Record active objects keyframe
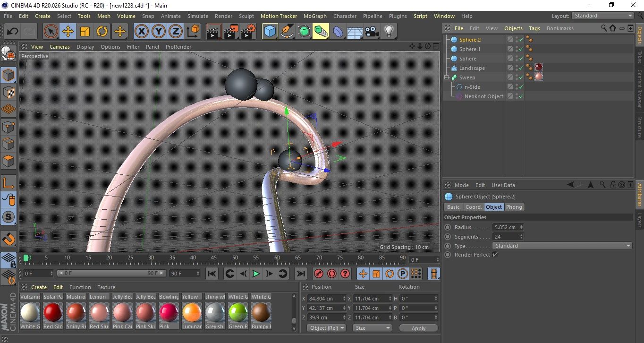Screen dimensions: 644x343 point(318,274)
